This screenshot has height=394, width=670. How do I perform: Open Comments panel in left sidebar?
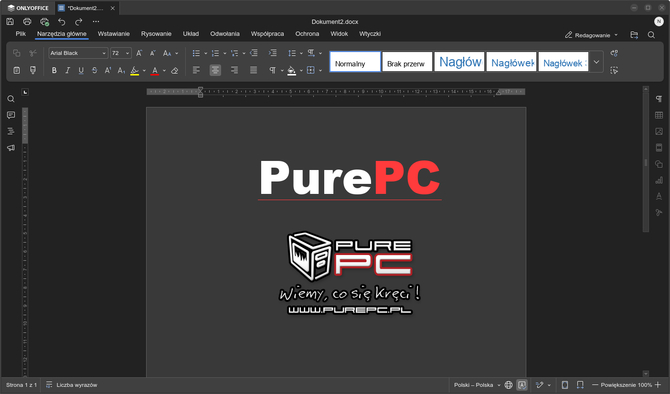coord(11,115)
